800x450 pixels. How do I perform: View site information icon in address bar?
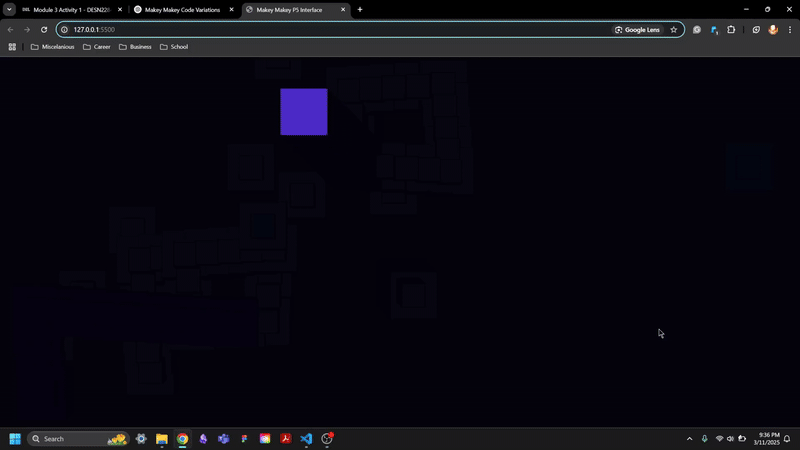click(64, 30)
